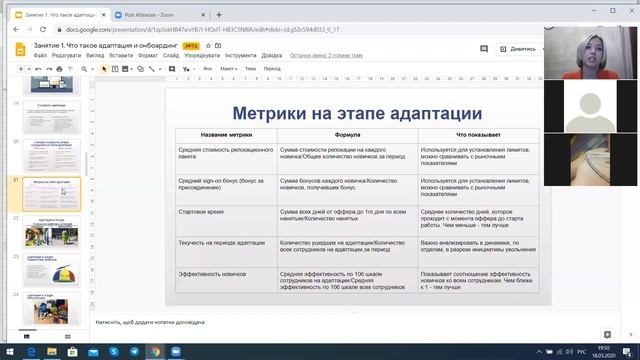Open the Вигляд menu

tap(95, 56)
